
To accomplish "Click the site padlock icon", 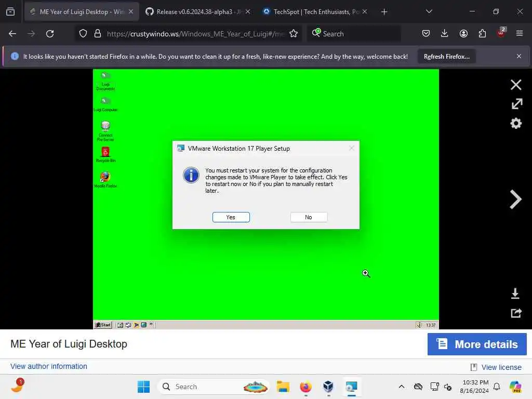I will [x=98, y=34].
